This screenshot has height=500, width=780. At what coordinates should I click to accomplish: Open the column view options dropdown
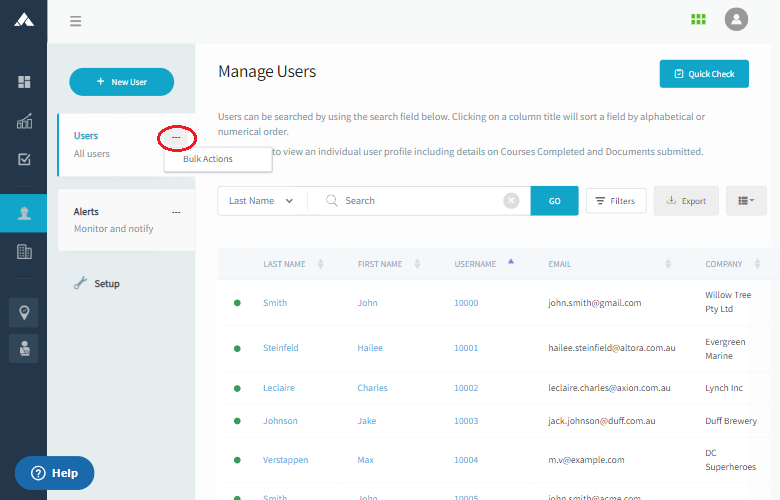pyautogui.click(x=746, y=201)
